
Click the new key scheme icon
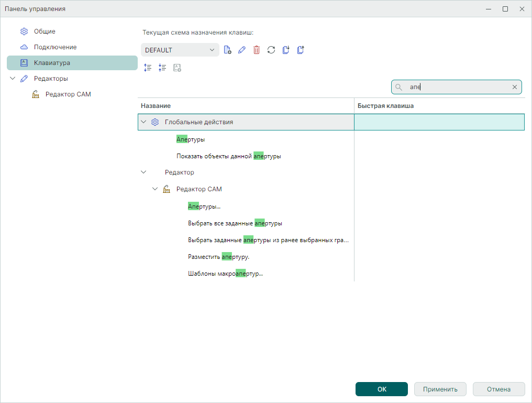click(227, 50)
